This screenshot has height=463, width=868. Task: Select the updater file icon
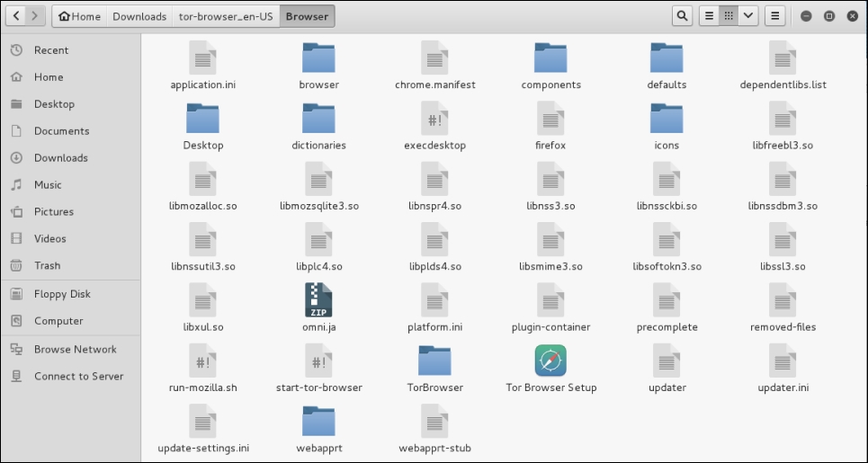[x=667, y=361]
